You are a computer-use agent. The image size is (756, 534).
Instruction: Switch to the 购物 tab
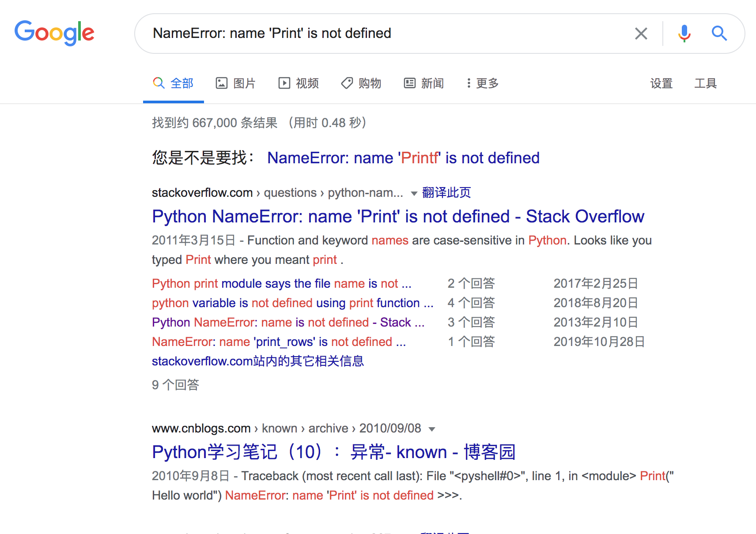pos(361,83)
